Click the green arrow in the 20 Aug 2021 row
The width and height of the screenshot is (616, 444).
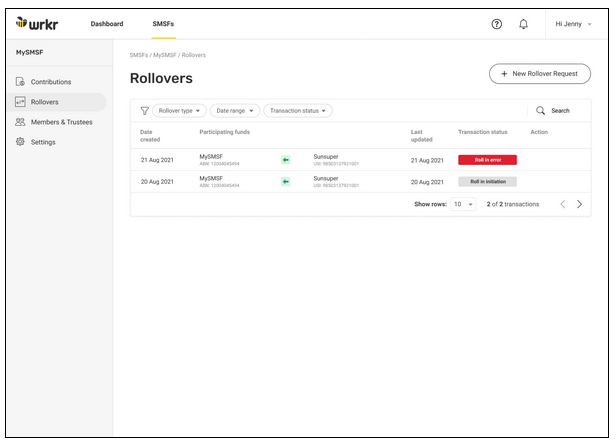tap(286, 182)
